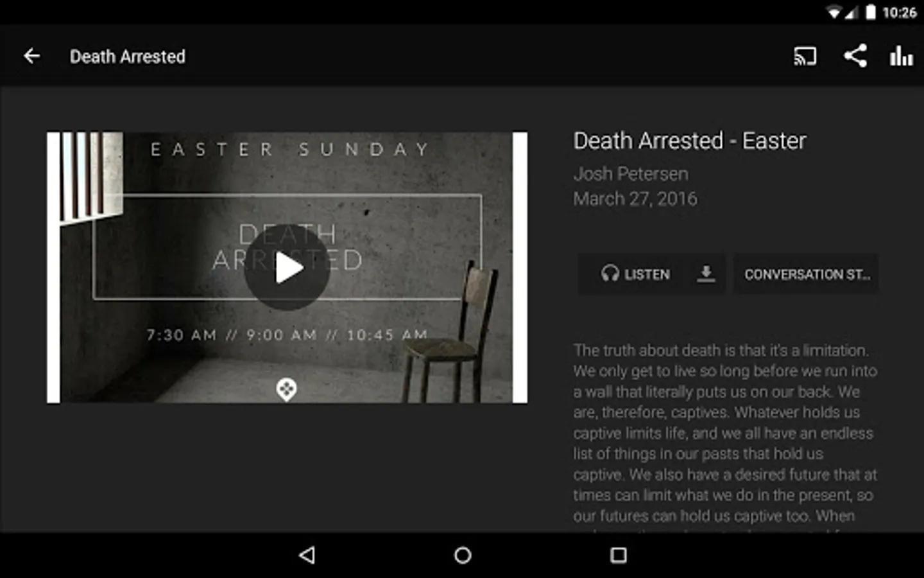Viewport: 924px width, 578px height.
Task: Play the Death Arrested video
Action: point(287,268)
